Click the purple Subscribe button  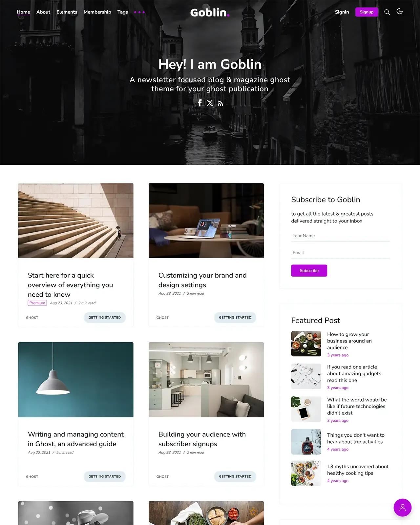[x=309, y=271]
